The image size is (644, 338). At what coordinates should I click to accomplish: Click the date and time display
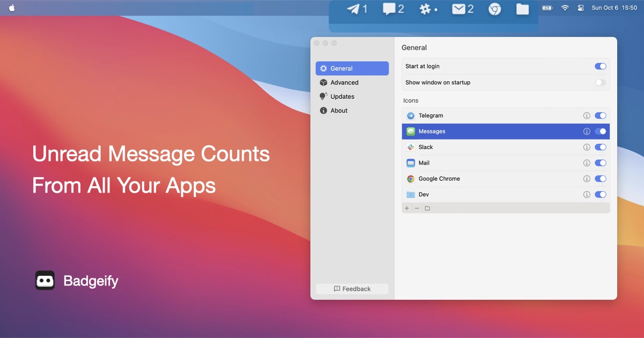coord(614,8)
